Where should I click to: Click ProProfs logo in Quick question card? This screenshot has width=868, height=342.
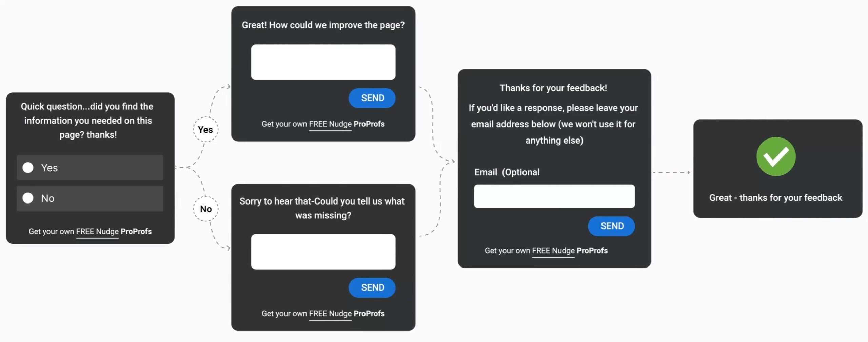(x=136, y=232)
